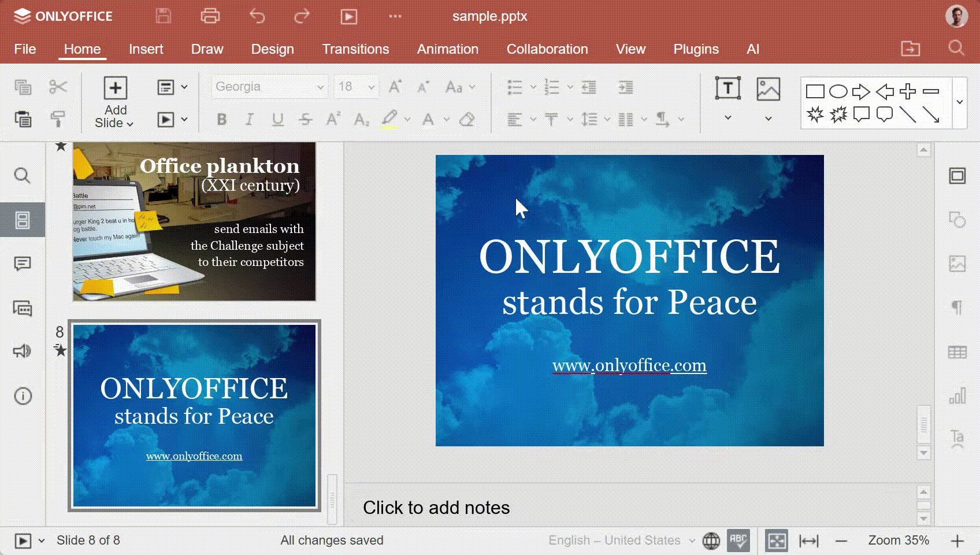The height and width of the screenshot is (555, 980).
Task: Select the rectangle shape
Action: click(x=815, y=91)
